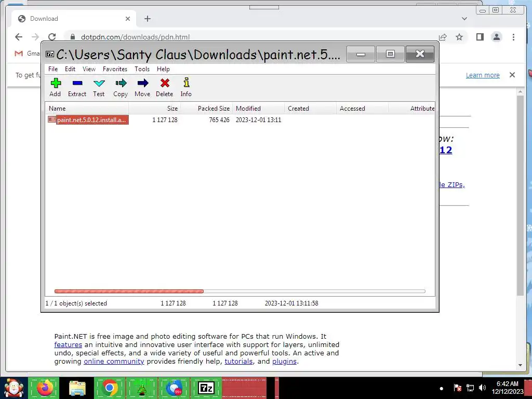Click the Move toolbar icon
532x399 pixels.
pyautogui.click(x=142, y=87)
